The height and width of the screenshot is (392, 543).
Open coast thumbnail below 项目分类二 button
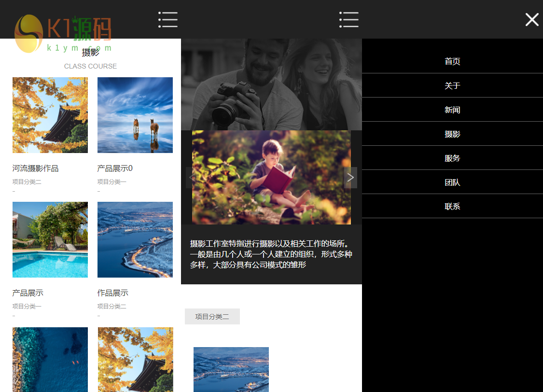click(231, 369)
